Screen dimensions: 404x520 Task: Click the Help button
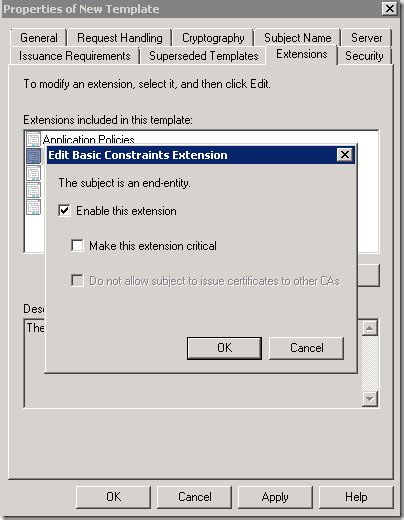click(x=356, y=497)
